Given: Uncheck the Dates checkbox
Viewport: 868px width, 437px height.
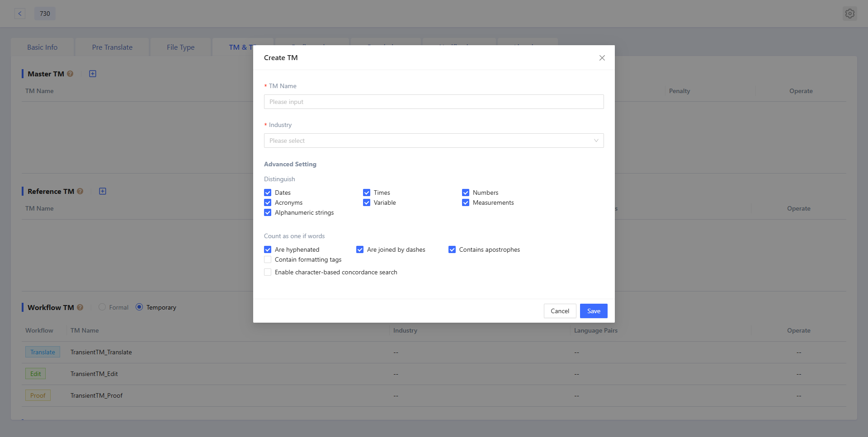Looking at the screenshot, I should (268, 193).
